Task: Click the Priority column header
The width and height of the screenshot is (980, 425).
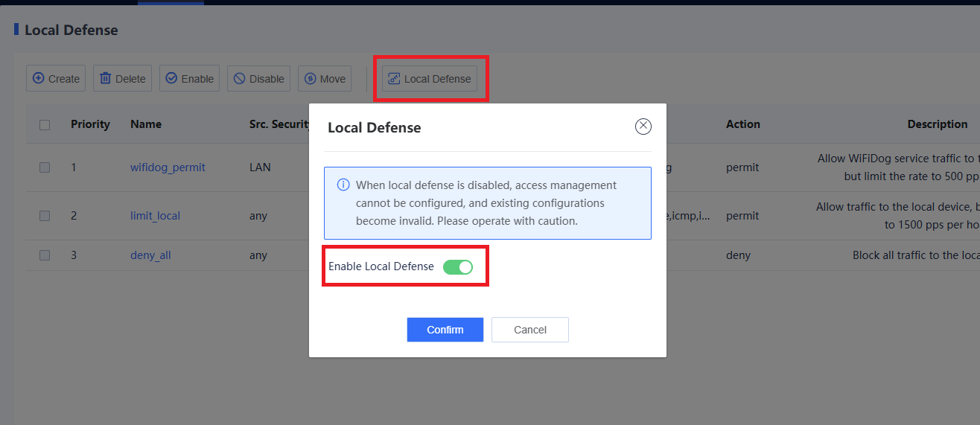Action: tap(90, 124)
